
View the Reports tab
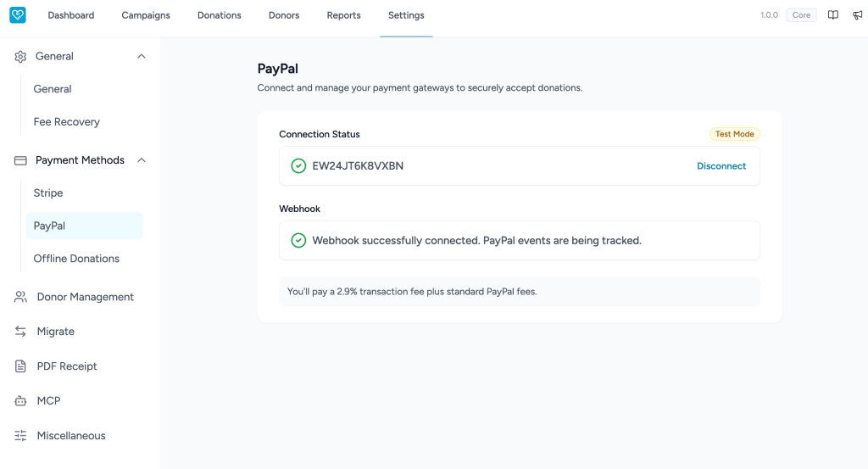344,15
